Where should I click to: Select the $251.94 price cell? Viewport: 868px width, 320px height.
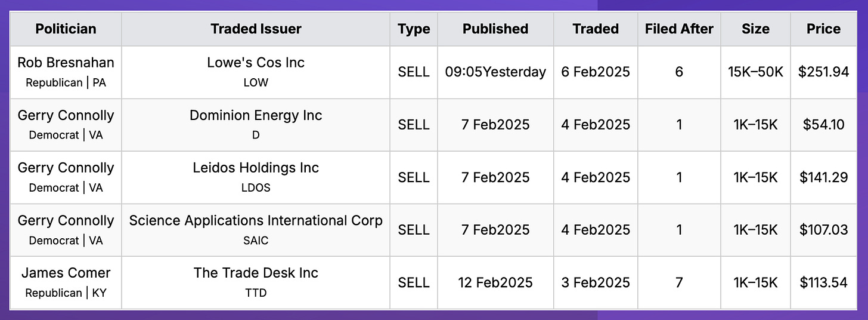tap(823, 72)
